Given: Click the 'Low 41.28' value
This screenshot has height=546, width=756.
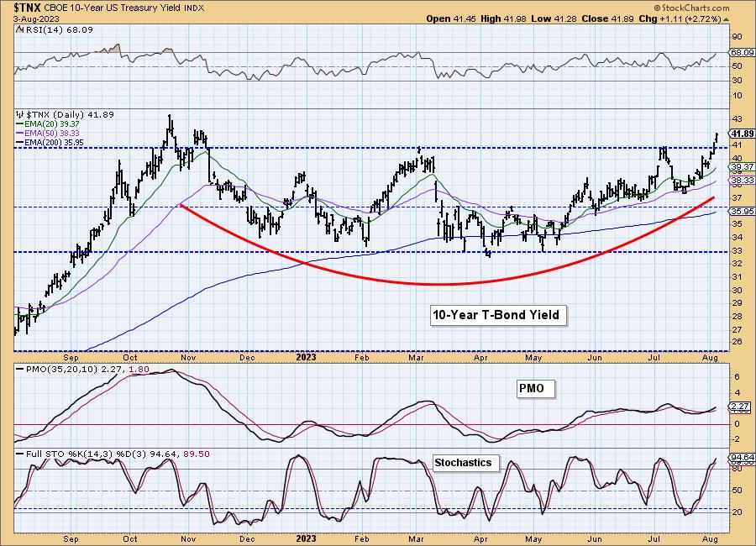Looking at the screenshot, I should [x=554, y=18].
